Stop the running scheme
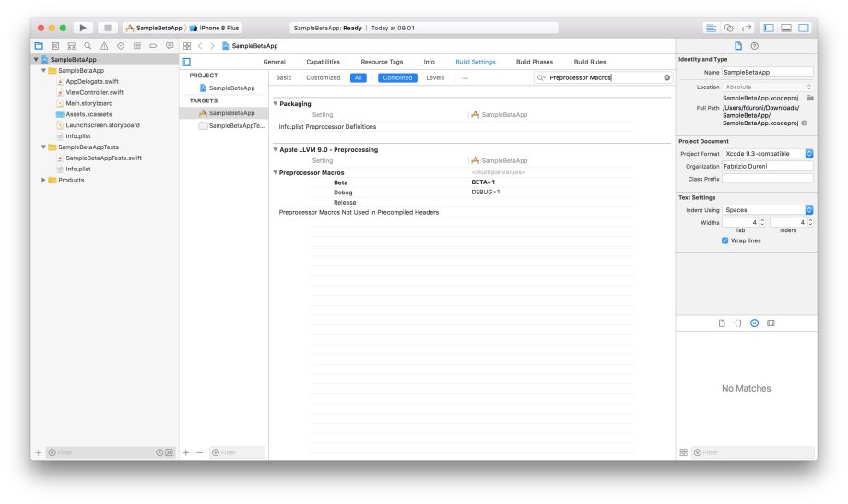This screenshot has height=504, width=848. [107, 28]
